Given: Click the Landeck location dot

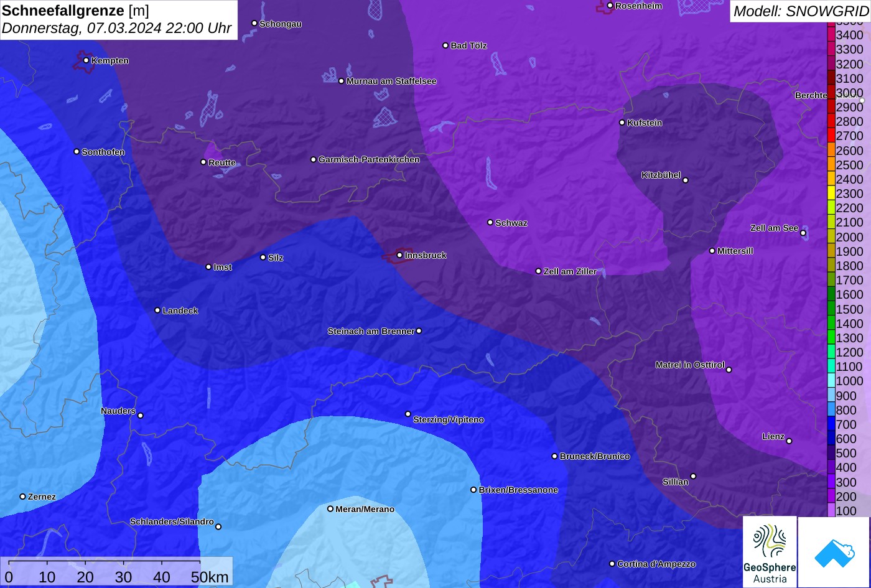Looking at the screenshot, I should tap(157, 310).
